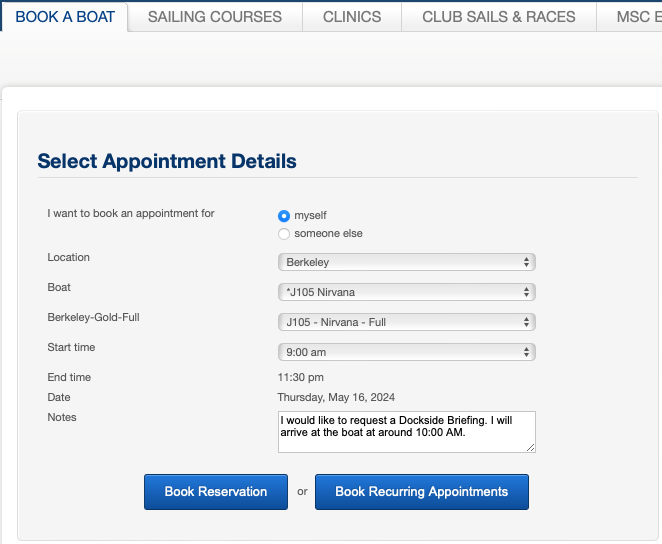662x544 pixels.
Task: Expand the Start time dropdown at 9:00 am
Action: (x=406, y=352)
